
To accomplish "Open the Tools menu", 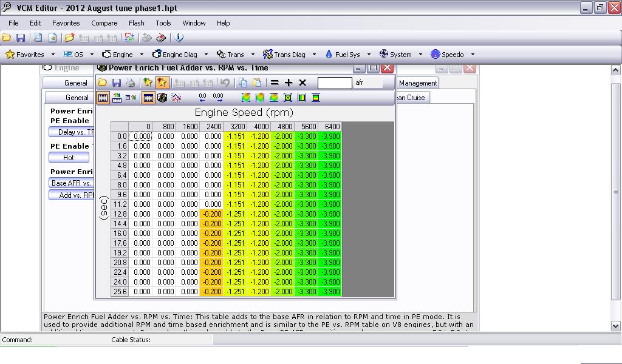I will pyautogui.click(x=163, y=23).
